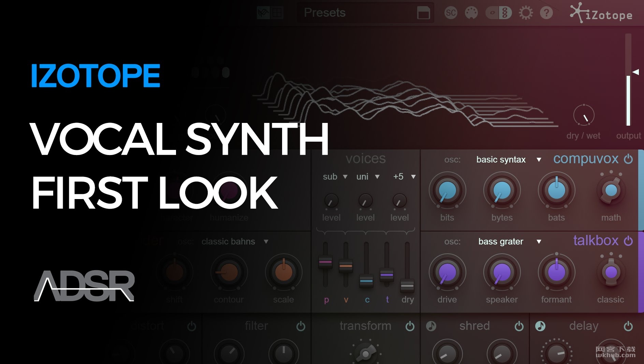Toggle transform effect power button
This screenshot has height=364, width=644.
[410, 326]
